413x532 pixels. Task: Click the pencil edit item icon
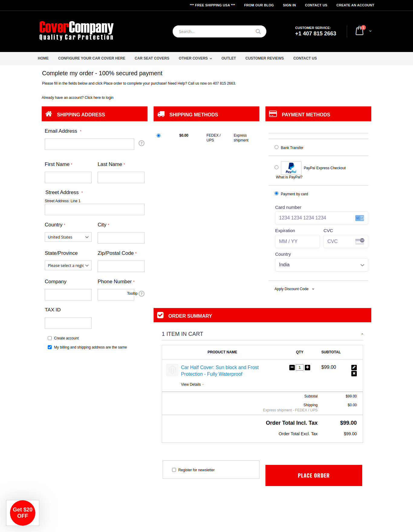pos(354,368)
